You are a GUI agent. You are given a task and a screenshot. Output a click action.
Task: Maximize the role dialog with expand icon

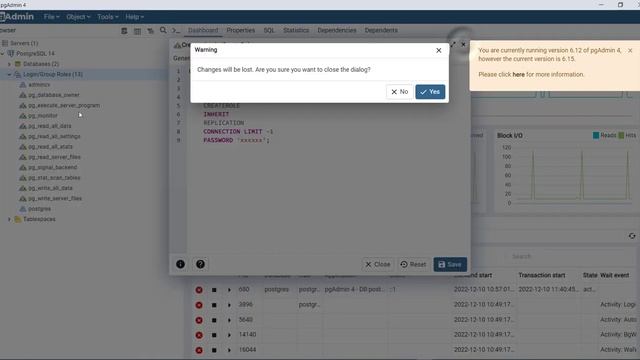pos(453,44)
